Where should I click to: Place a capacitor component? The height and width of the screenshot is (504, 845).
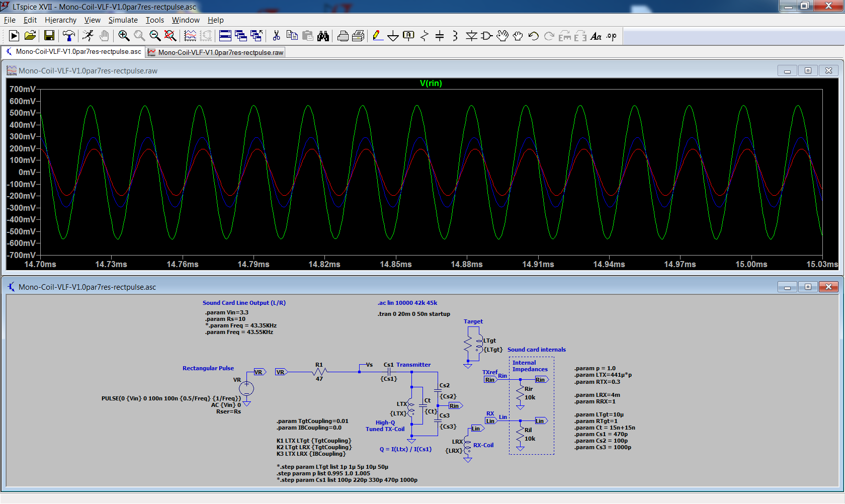click(440, 36)
